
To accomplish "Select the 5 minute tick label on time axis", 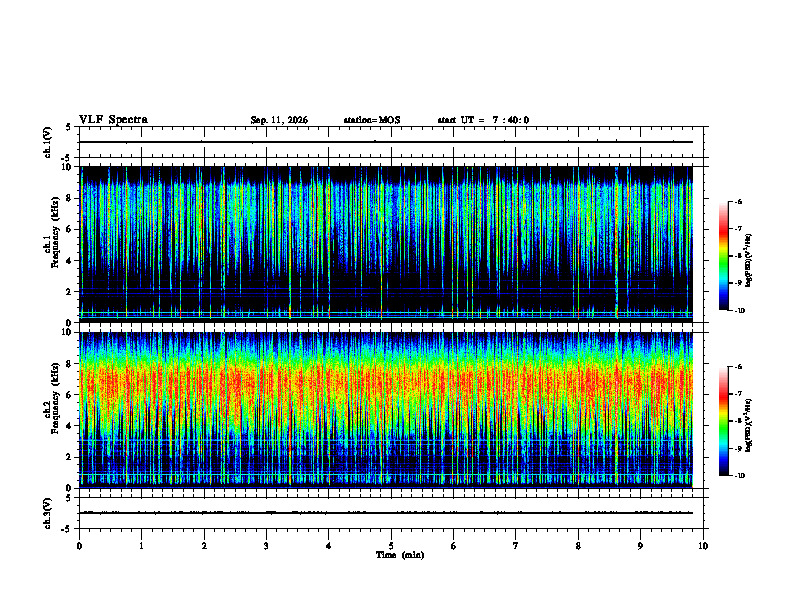I will [x=391, y=546].
